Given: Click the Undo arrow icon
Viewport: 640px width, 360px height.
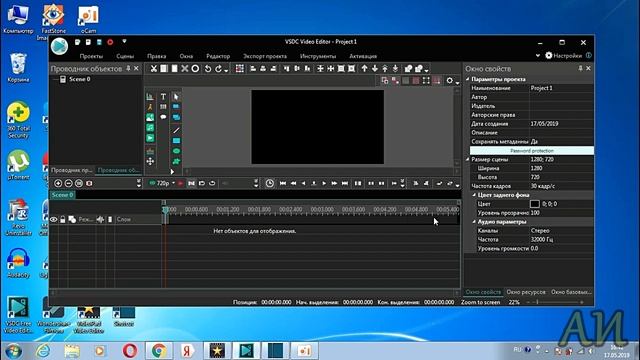Looking at the screenshot, I should (x=208, y=69).
